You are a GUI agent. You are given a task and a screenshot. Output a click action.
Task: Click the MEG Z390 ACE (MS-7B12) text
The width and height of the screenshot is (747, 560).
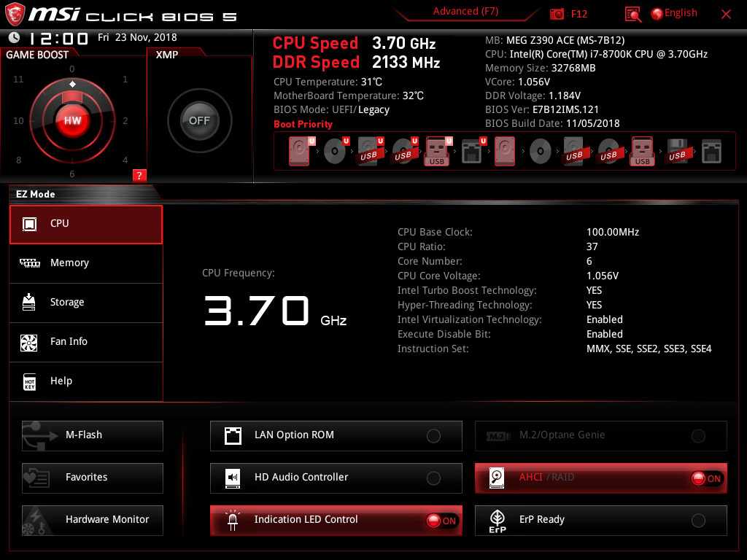point(565,41)
